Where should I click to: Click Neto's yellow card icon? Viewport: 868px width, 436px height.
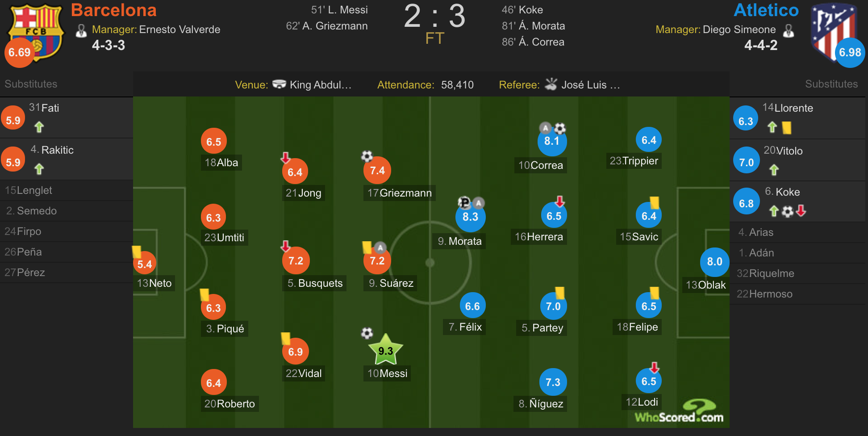[x=137, y=252]
